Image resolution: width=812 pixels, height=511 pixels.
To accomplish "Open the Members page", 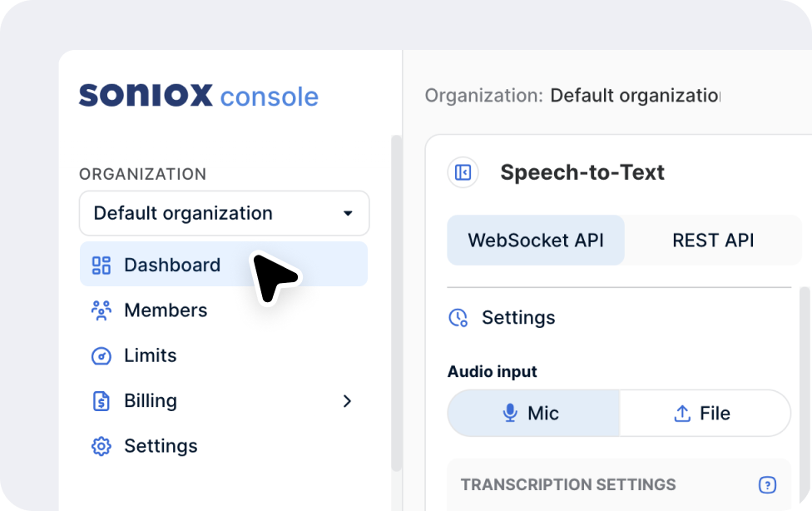I will [x=166, y=310].
